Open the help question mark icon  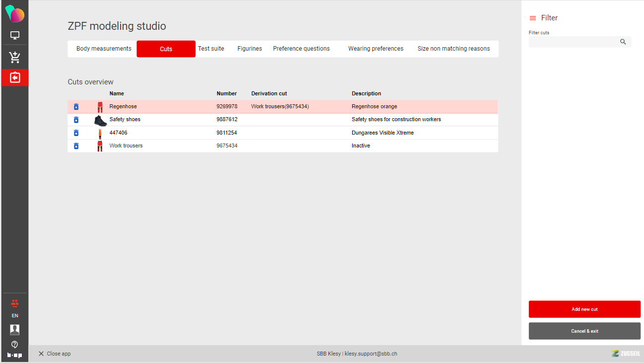tap(15, 344)
